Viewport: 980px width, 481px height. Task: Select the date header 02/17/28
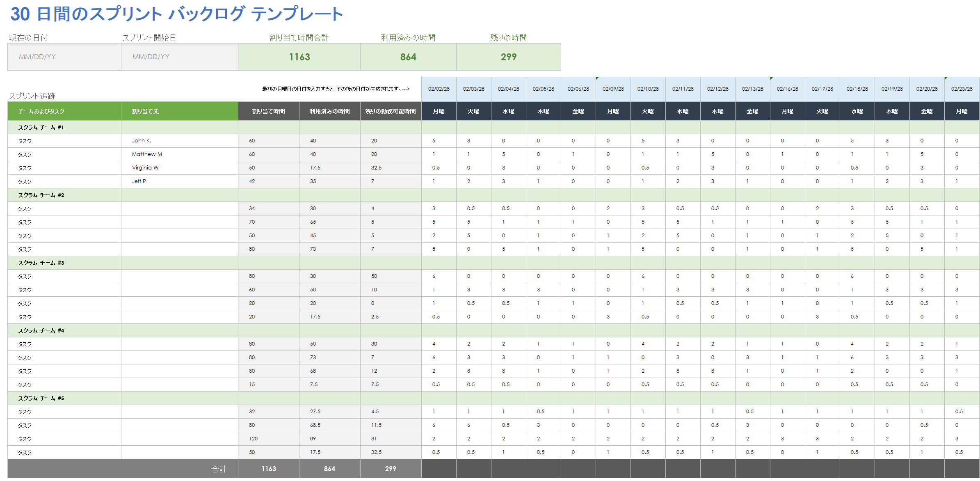point(822,89)
